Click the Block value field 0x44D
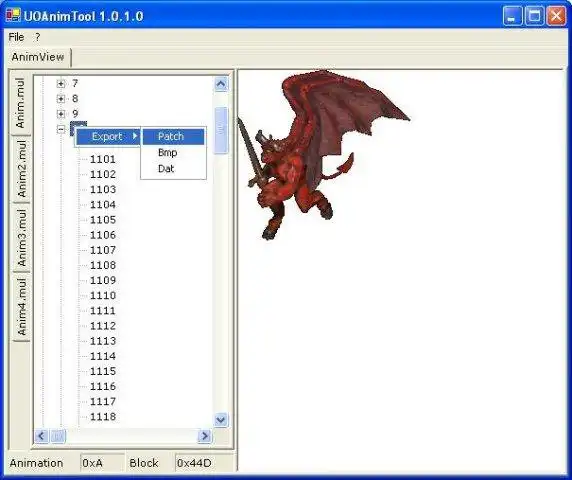The image size is (572, 480). (204, 463)
